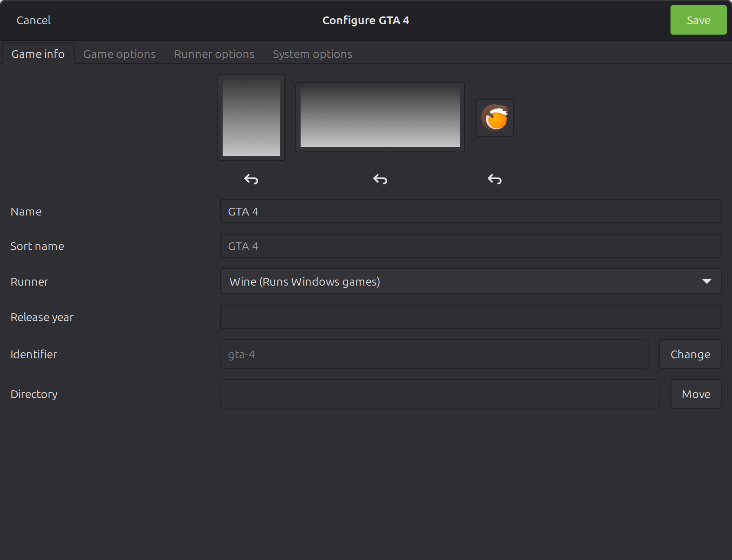
Task: Focus the Release year field
Action: click(471, 317)
